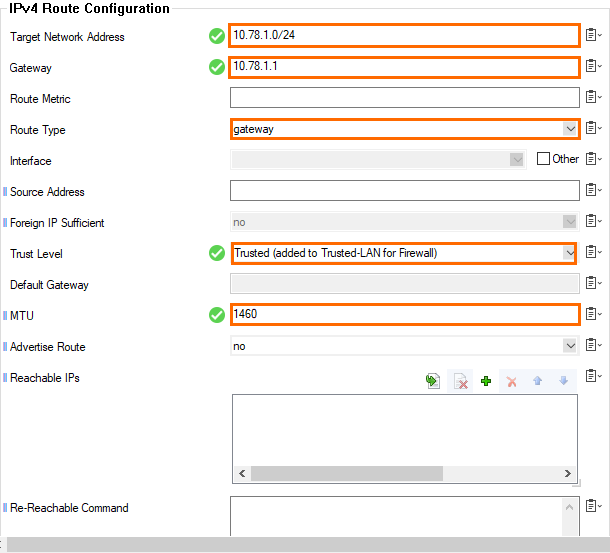610x553 pixels.
Task: Focus the Source Address input field
Action: click(405, 190)
